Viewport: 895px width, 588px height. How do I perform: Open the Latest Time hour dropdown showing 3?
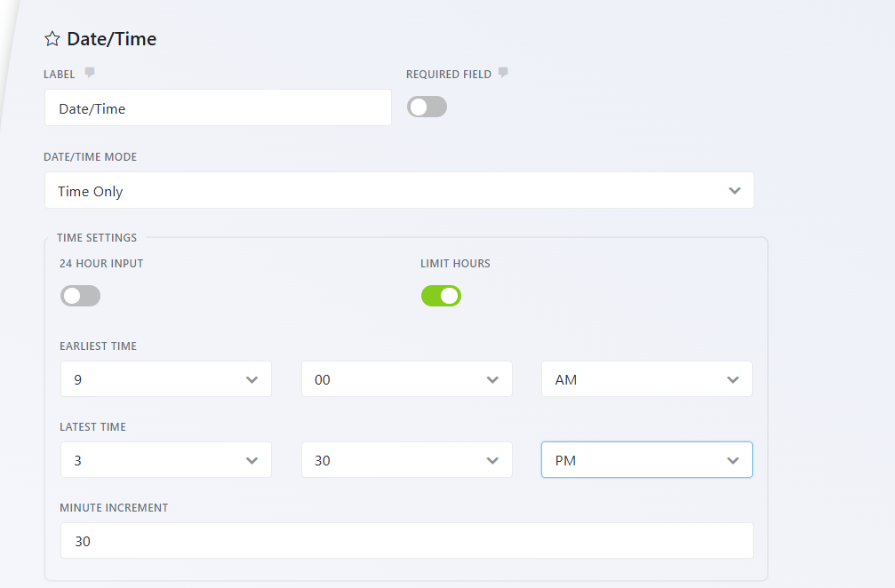166,460
